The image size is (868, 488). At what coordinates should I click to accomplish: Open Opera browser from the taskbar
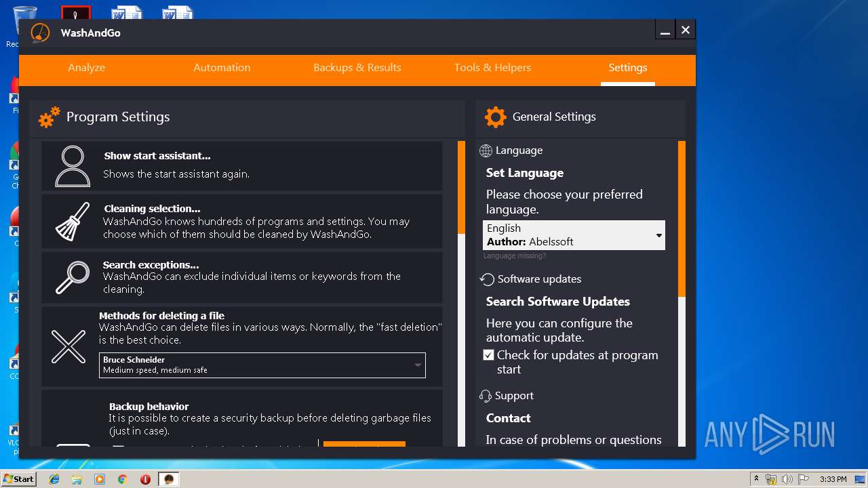pyautogui.click(x=145, y=479)
